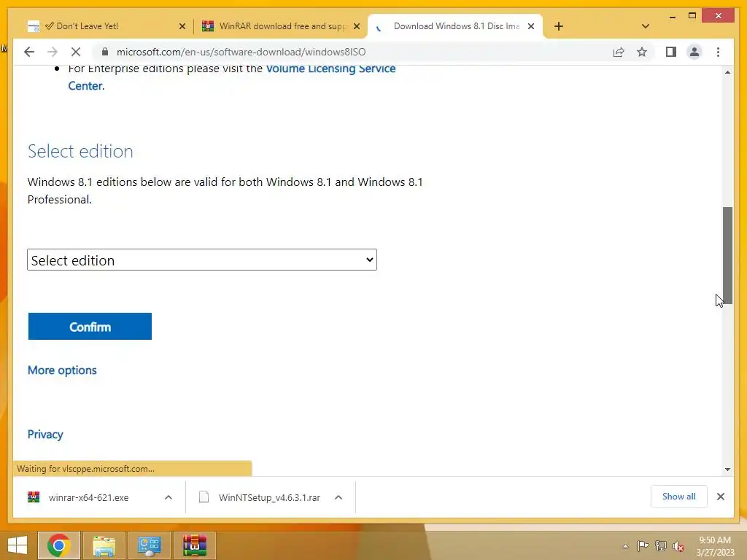Image resolution: width=747 pixels, height=560 pixels.
Task: Open File Explorer from taskbar
Action: [104, 545]
